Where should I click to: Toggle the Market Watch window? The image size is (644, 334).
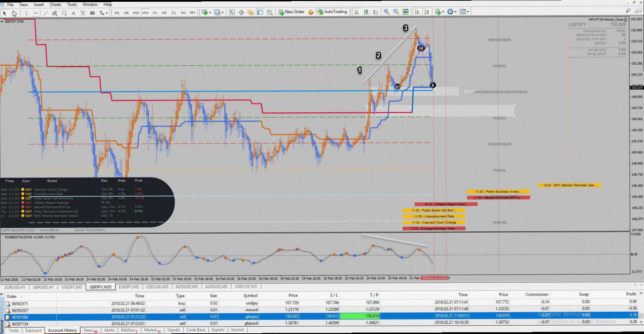[x=231, y=12]
